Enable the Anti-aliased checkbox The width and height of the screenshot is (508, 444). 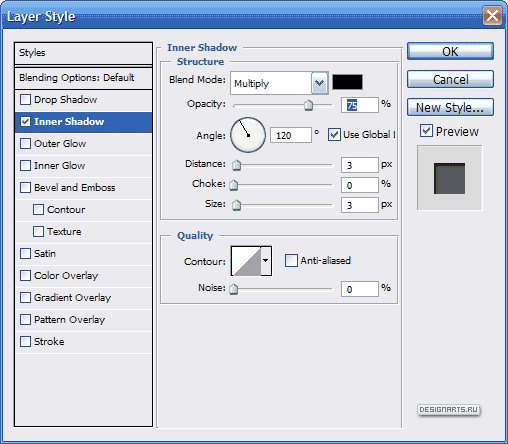[x=291, y=260]
